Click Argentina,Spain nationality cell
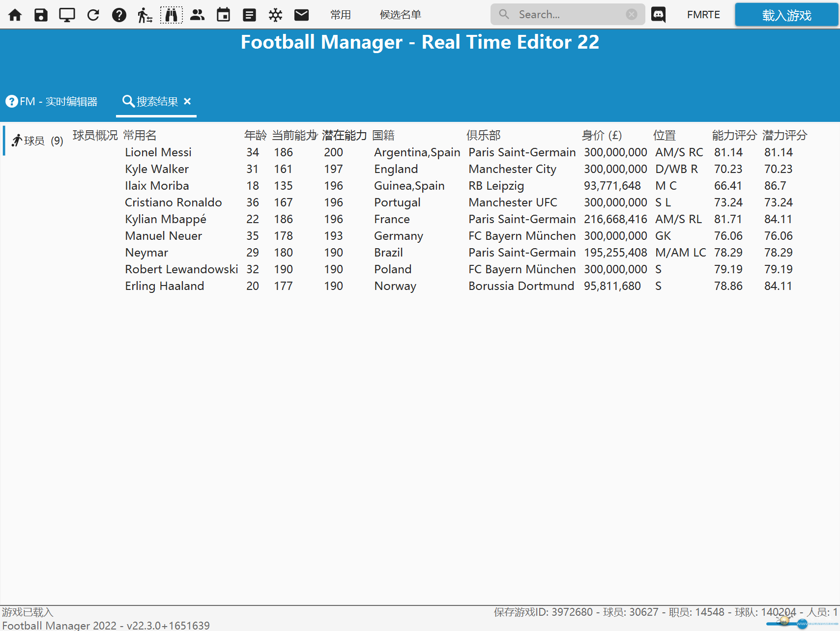 pos(417,152)
